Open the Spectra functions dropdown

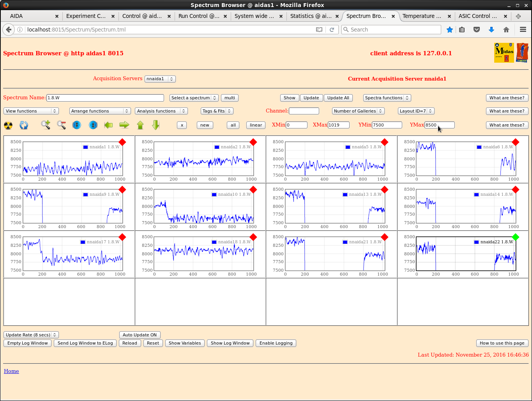coord(387,98)
